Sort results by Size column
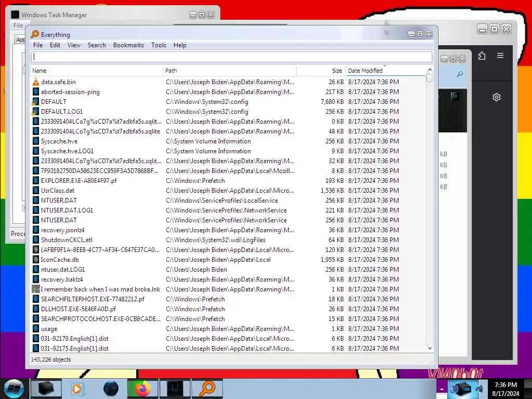 (x=321, y=71)
